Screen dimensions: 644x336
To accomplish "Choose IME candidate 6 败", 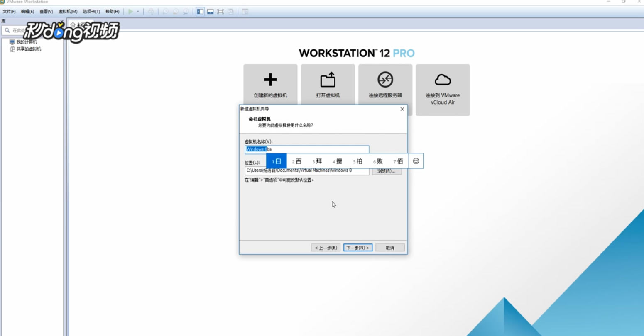I will (x=378, y=161).
